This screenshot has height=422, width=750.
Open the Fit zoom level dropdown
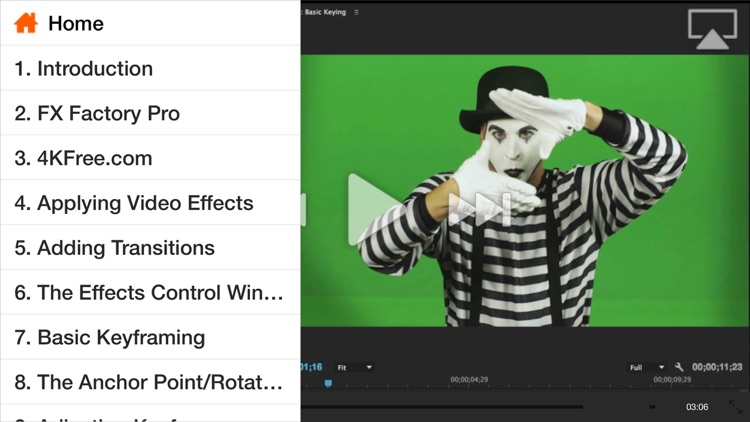(x=354, y=367)
